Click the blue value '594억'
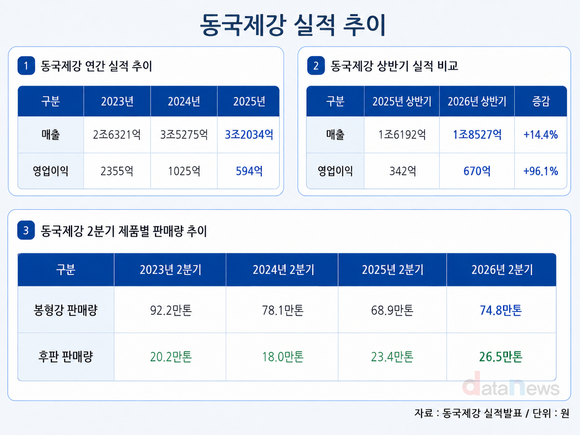 [249, 171]
